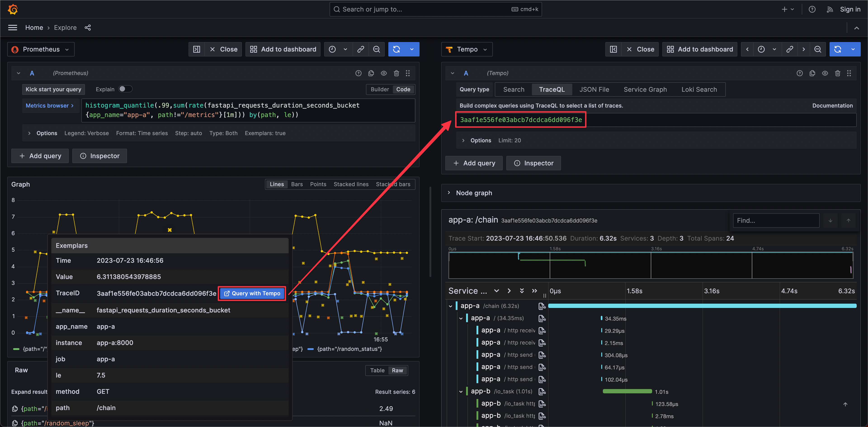This screenshot has width=868, height=427.
Task: Focus the Find span search field
Action: [x=776, y=221]
